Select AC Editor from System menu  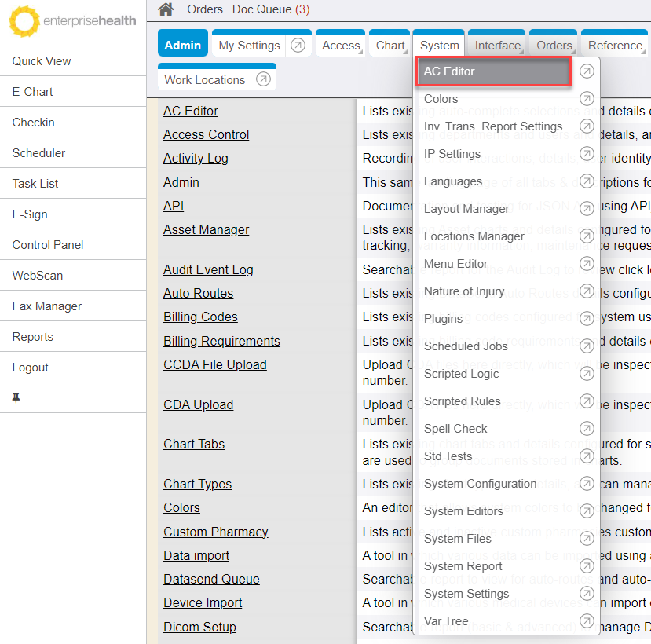pos(493,71)
